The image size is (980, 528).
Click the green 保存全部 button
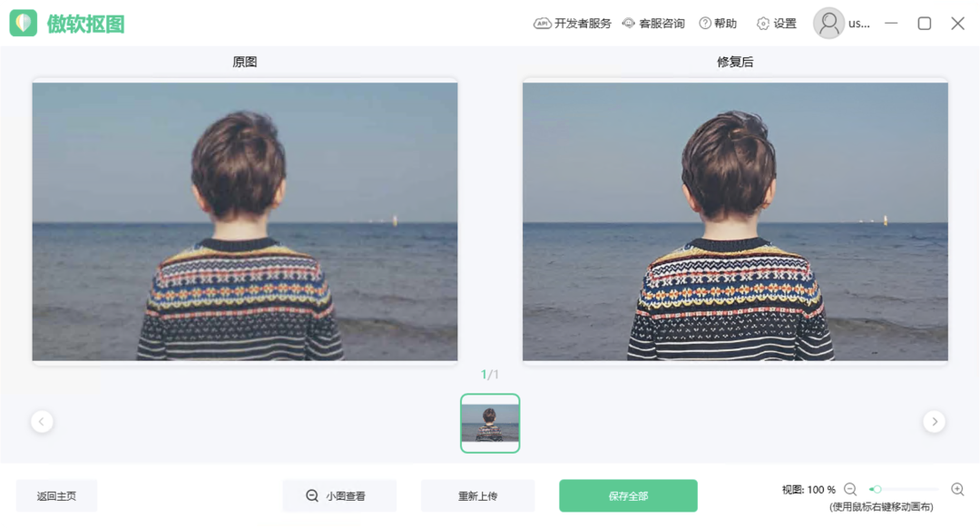pyautogui.click(x=628, y=495)
